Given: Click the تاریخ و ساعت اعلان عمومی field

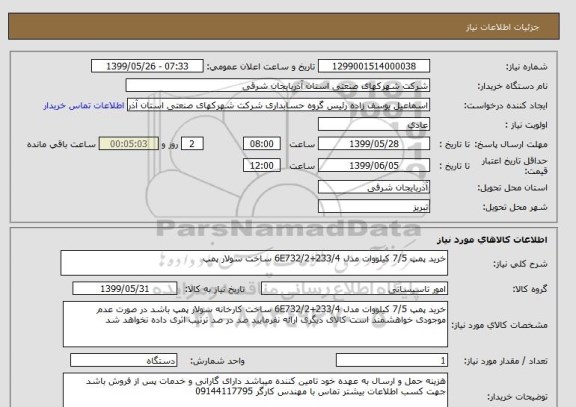Looking at the screenshot, I should pos(147,66).
